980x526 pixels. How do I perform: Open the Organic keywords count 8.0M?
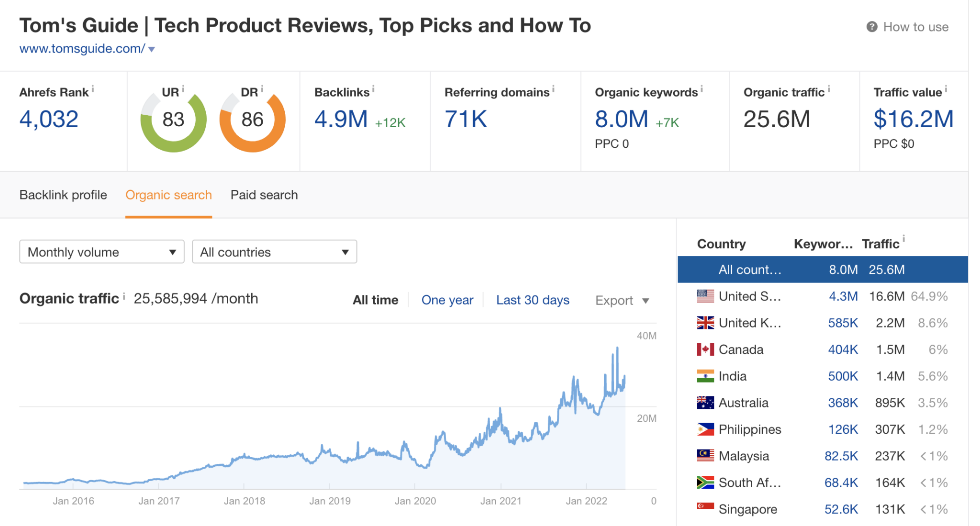[x=622, y=119]
